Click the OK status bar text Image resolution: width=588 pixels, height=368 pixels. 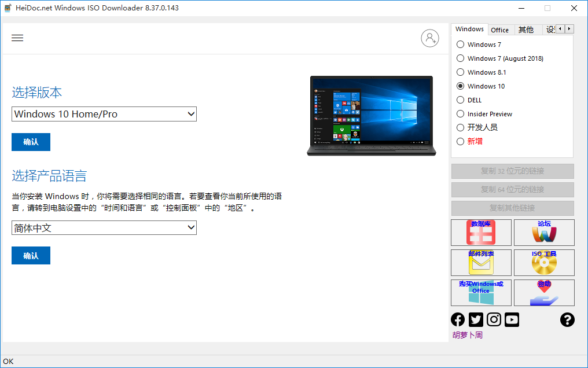[8, 362]
